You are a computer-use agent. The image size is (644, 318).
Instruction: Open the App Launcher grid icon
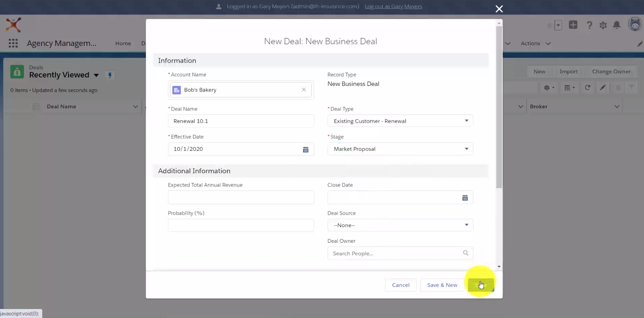pos(13,43)
